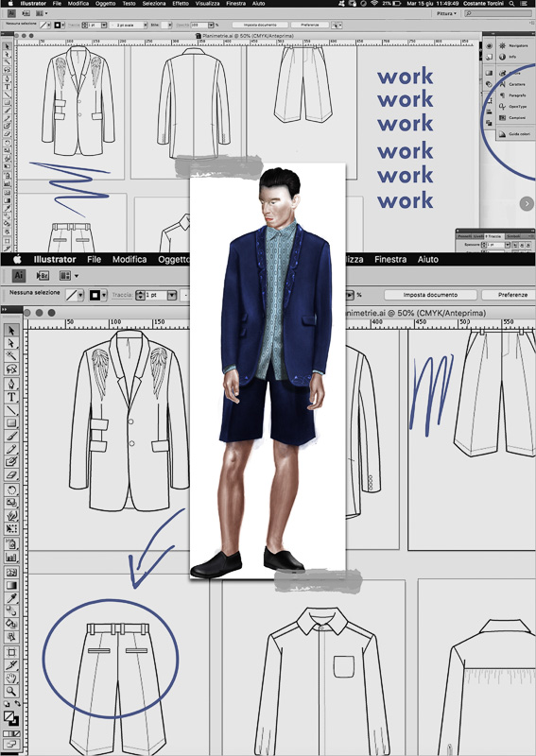536x756 pixels.
Task: Pick the Paintbrush tool in larger toolbar
Action: pos(11,437)
